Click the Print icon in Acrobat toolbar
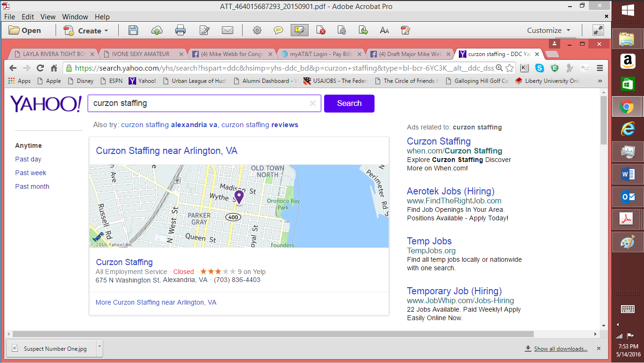Screen dimensions: 644x363 click(x=180, y=31)
